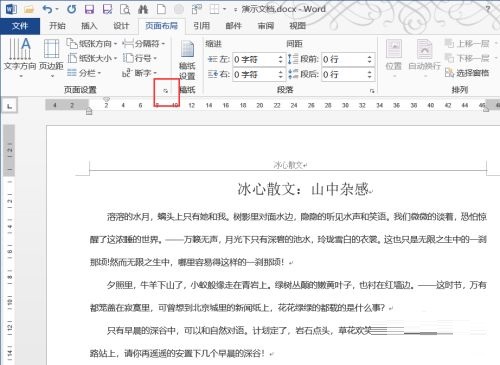Open the 纸张大小 Paper Size dropdown
Viewport: 500px width, 365px height.
92,58
